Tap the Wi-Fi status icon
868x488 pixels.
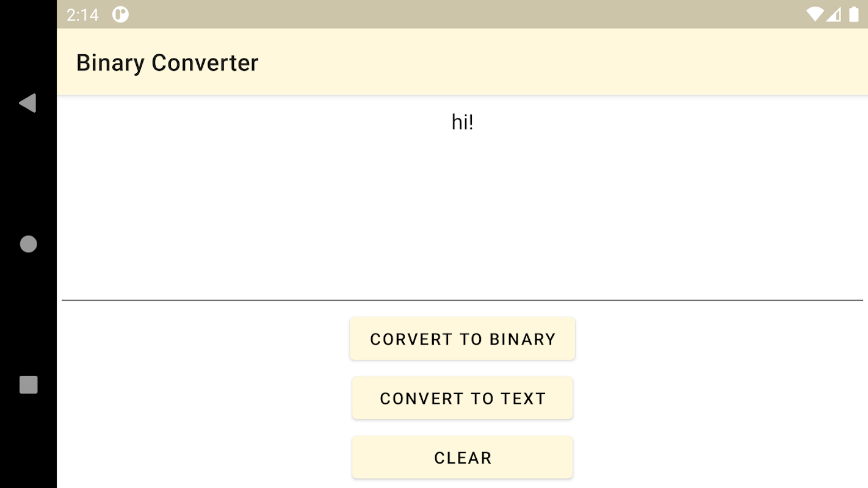[814, 14]
